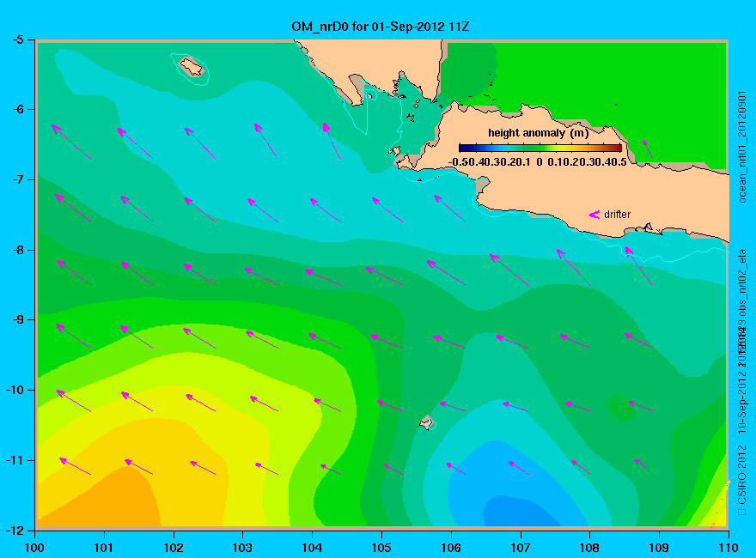
Task: Click the 'drifter' legend text
Action: [617, 215]
